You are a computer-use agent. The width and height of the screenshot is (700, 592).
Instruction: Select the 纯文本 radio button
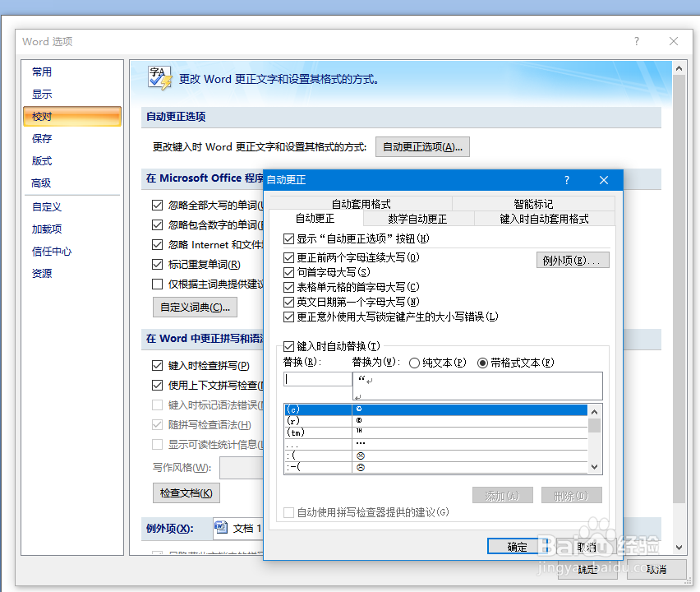tap(414, 363)
